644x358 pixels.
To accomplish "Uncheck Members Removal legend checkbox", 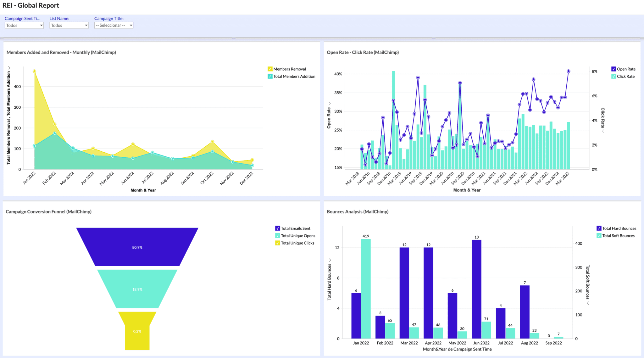I will pyautogui.click(x=270, y=69).
